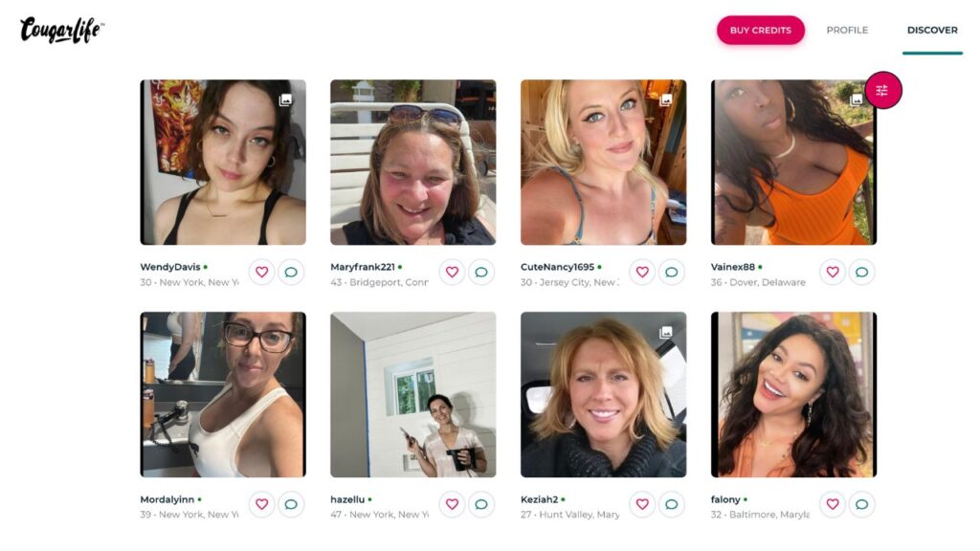View CuteNancy1695's profile photo
The image size is (980, 551).
[603, 163]
